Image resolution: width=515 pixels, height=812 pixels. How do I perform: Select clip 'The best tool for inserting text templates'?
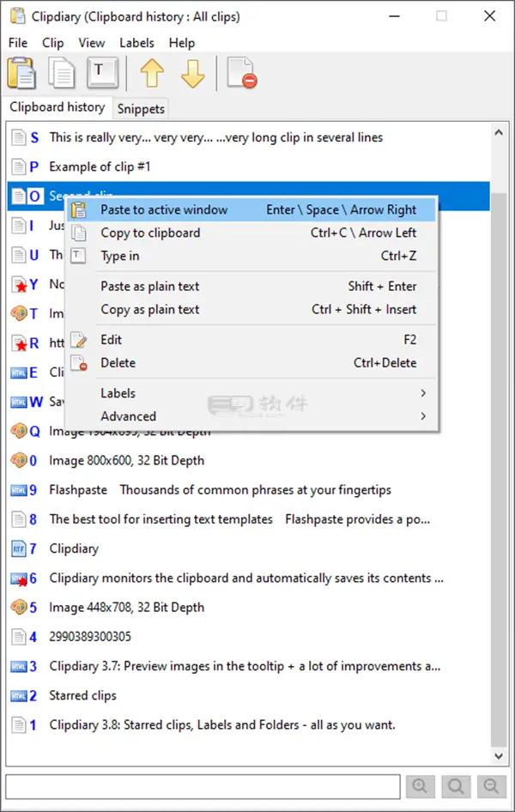point(248,519)
